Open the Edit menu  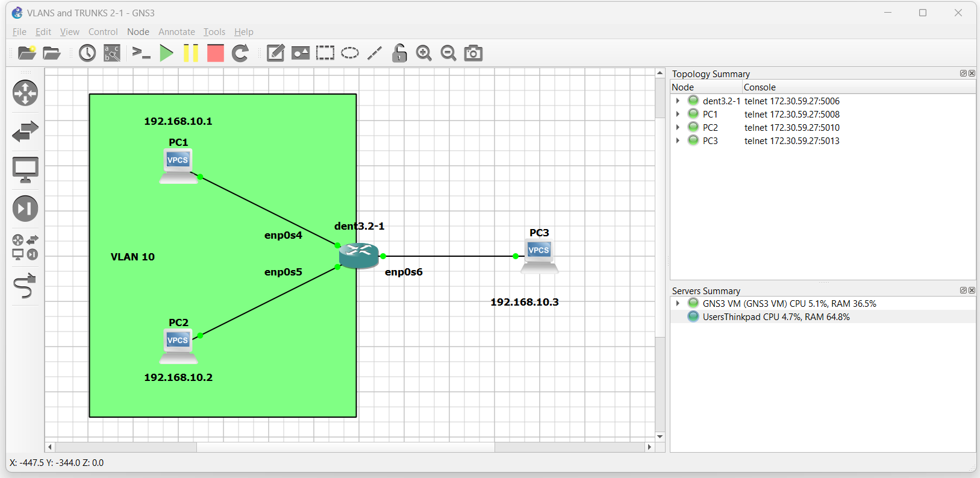pyautogui.click(x=43, y=32)
